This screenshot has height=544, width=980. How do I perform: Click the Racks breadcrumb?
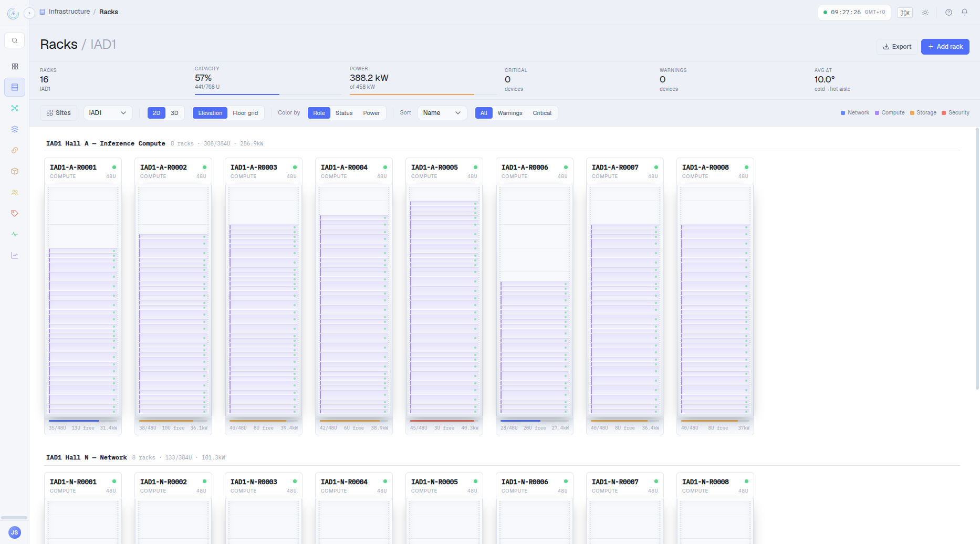point(109,12)
